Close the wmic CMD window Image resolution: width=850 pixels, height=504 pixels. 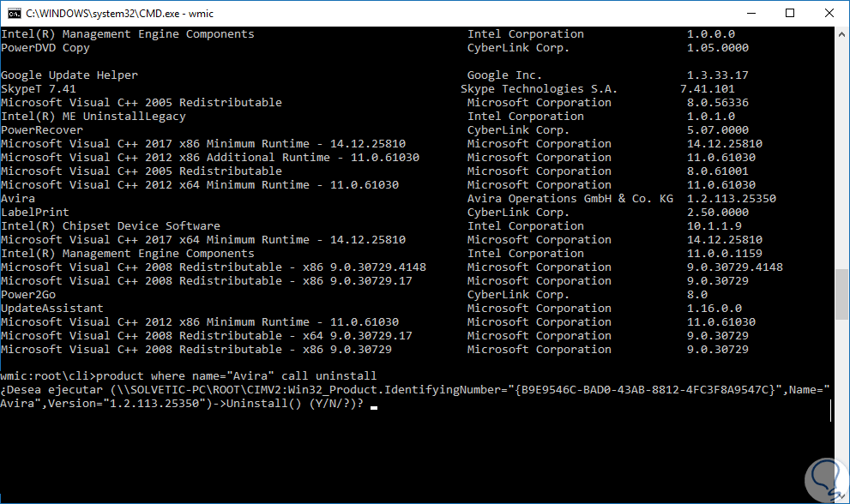[829, 13]
